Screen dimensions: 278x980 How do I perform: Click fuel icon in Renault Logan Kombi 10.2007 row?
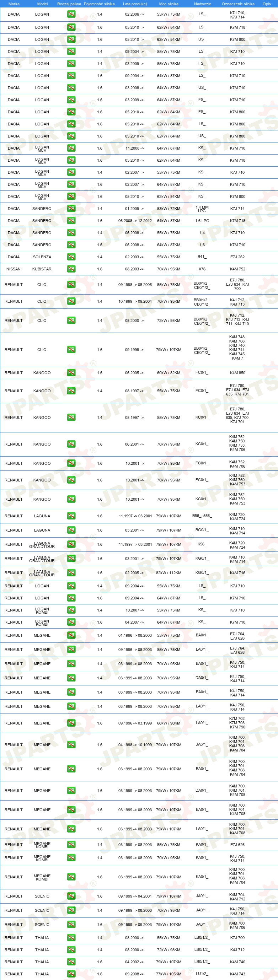pos(71,610)
